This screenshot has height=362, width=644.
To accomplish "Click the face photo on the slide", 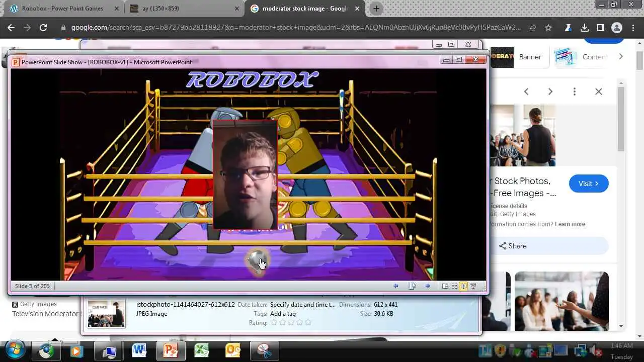I will pyautogui.click(x=245, y=174).
